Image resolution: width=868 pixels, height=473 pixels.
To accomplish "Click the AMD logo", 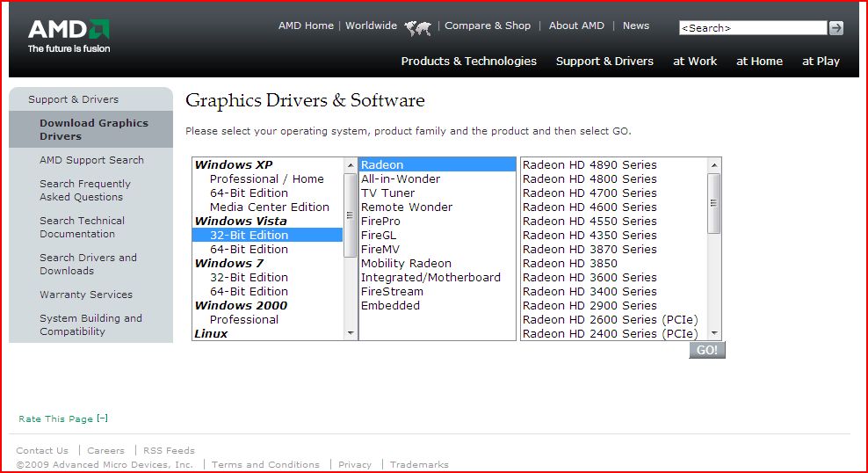I will [x=69, y=36].
